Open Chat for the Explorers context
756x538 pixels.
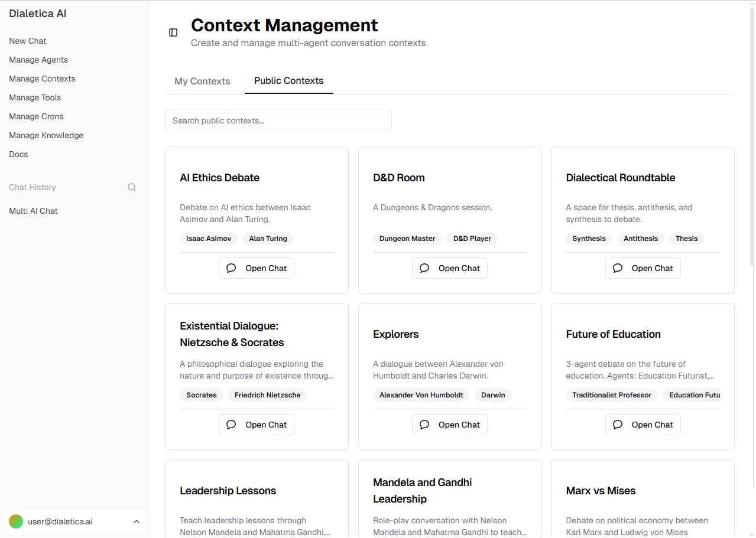click(x=449, y=425)
